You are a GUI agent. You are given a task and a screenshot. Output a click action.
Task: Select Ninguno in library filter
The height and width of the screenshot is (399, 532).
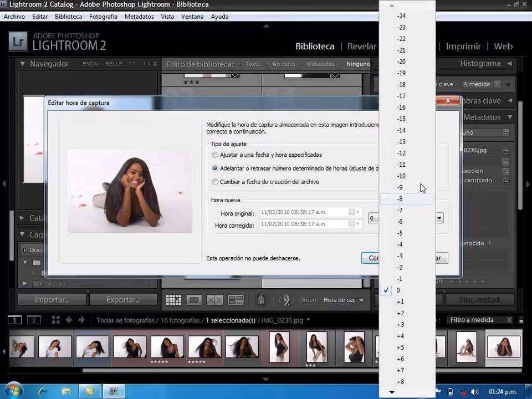point(359,64)
